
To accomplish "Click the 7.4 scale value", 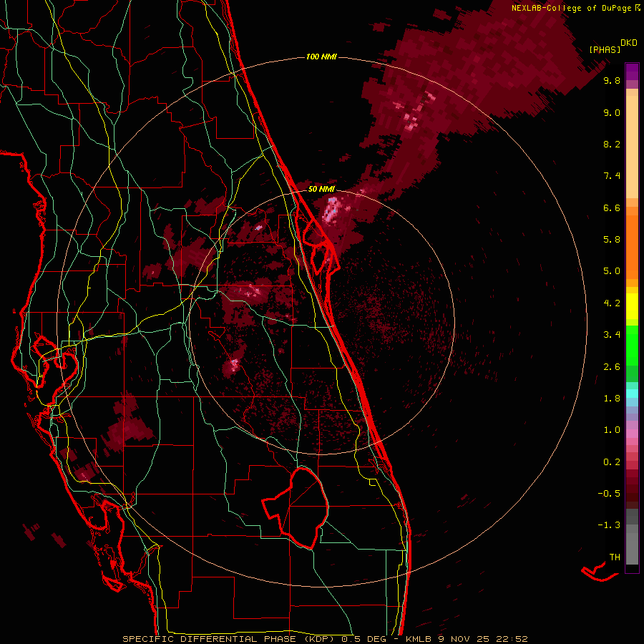I will coord(612,176).
